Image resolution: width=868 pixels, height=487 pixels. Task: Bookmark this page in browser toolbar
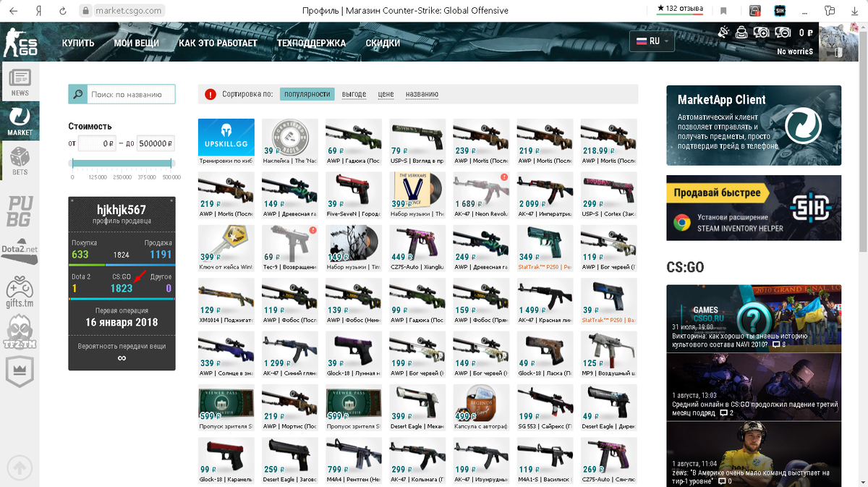pos(723,11)
